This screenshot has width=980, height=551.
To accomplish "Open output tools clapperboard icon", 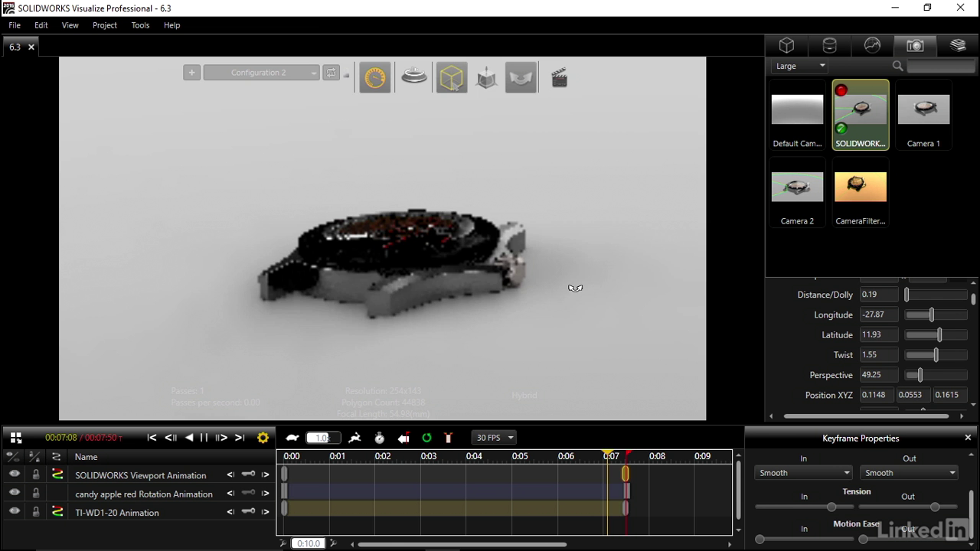I will (560, 77).
